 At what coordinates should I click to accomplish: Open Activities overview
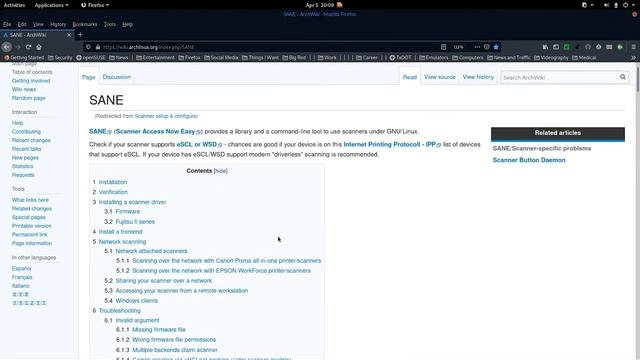point(14,5)
